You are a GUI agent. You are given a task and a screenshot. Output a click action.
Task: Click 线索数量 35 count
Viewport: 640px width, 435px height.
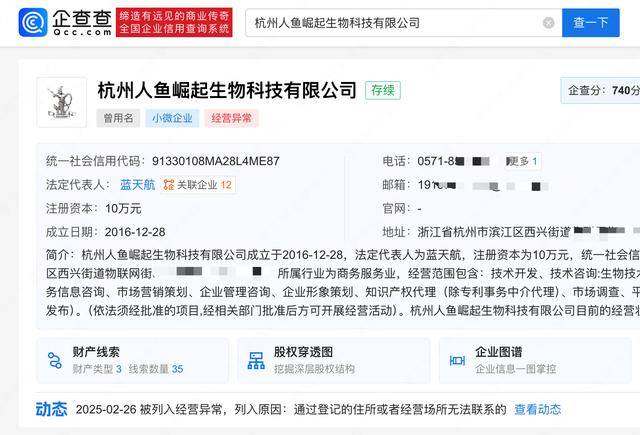(x=156, y=369)
